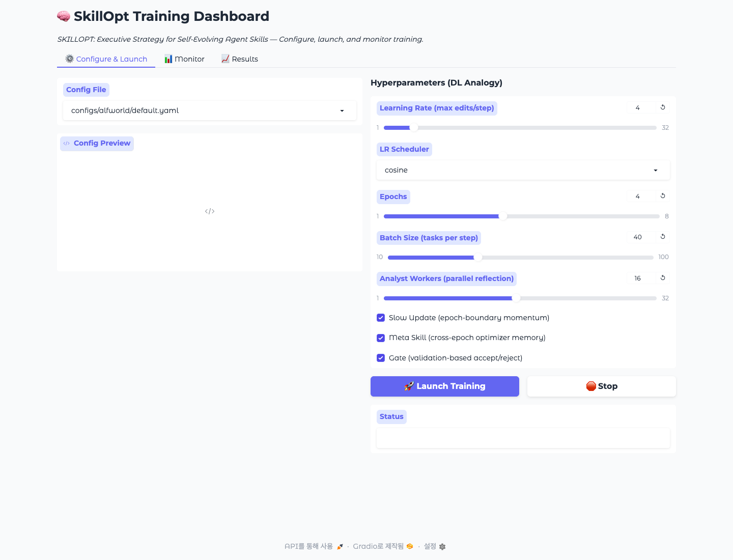Click the Learning Rate slider track

pyautogui.click(x=520, y=128)
